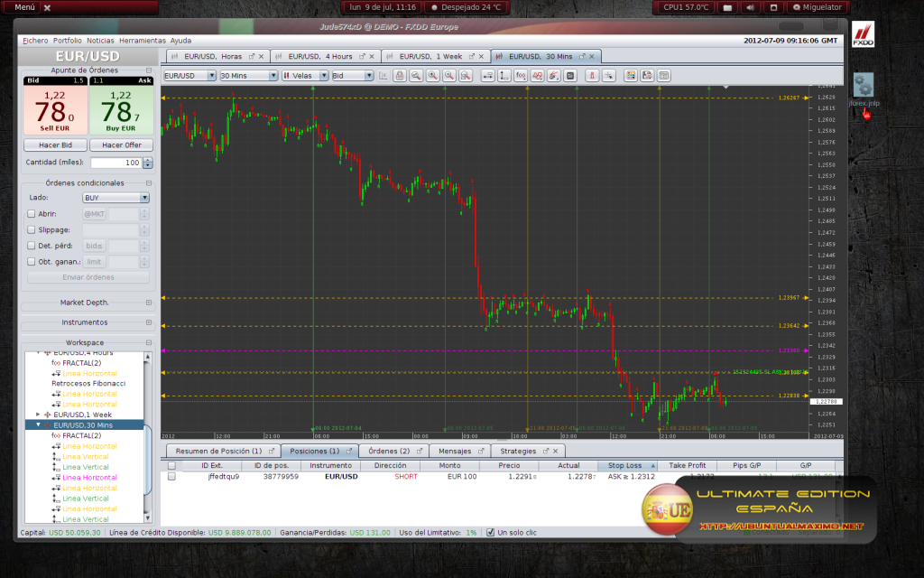Open the Velas chart type dropdown

(305, 76)
